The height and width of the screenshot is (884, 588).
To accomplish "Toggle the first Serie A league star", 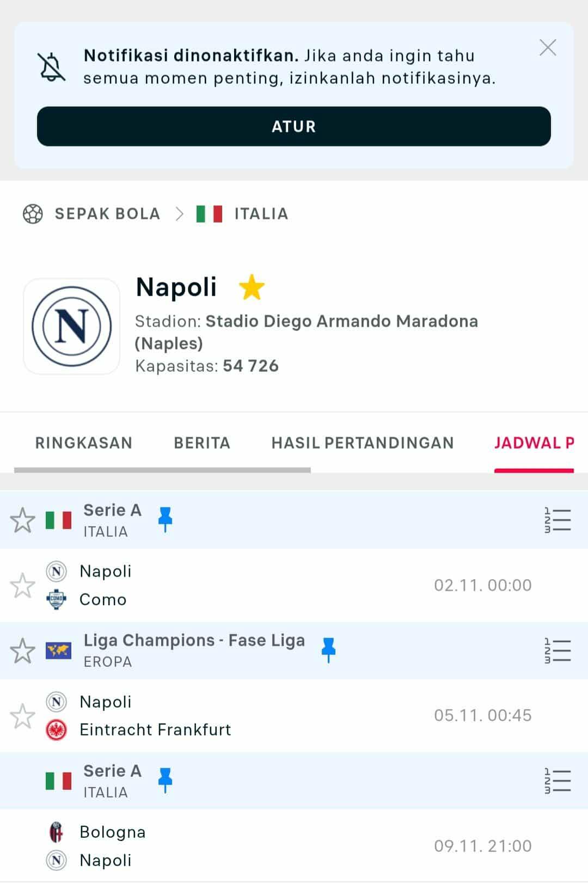I will pyautogui.click(x=22, y=520).
